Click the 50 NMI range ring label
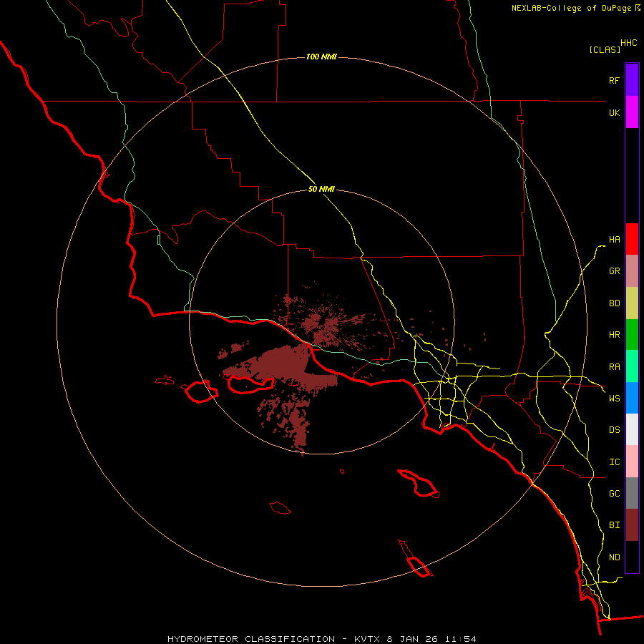Image resolution: width=644 pixels, height=644 pixels. (x=321, y=190)
